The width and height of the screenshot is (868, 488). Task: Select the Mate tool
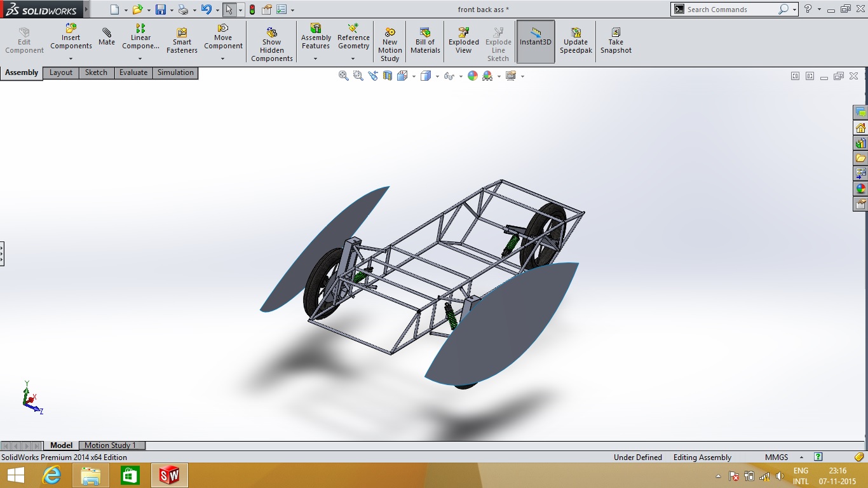tap(107, 37)
